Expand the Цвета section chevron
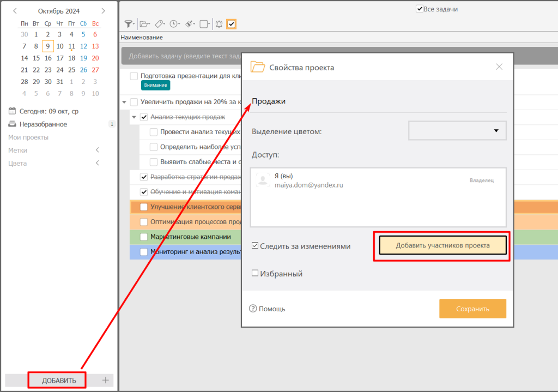The width and height of the screenshot is (558, 392). coord(98,163)
